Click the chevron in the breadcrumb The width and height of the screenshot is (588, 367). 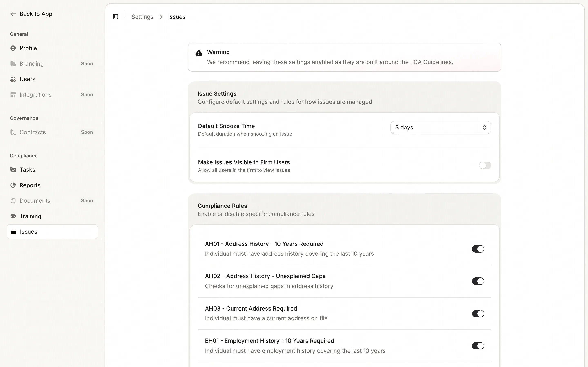161,17
